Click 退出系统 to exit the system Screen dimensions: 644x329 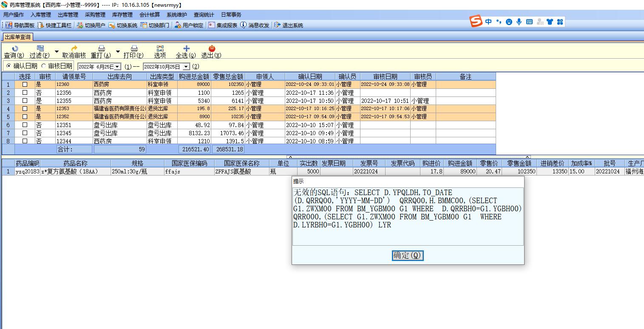pyautogui.click(x=289, y=25)
